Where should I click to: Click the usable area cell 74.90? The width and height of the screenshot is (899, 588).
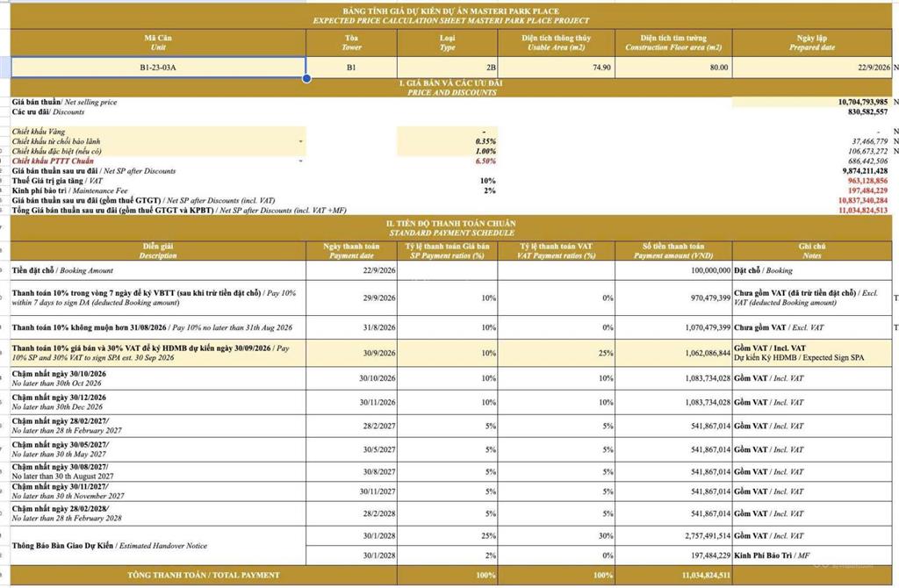pyautogui.click(x=556, y=67)
